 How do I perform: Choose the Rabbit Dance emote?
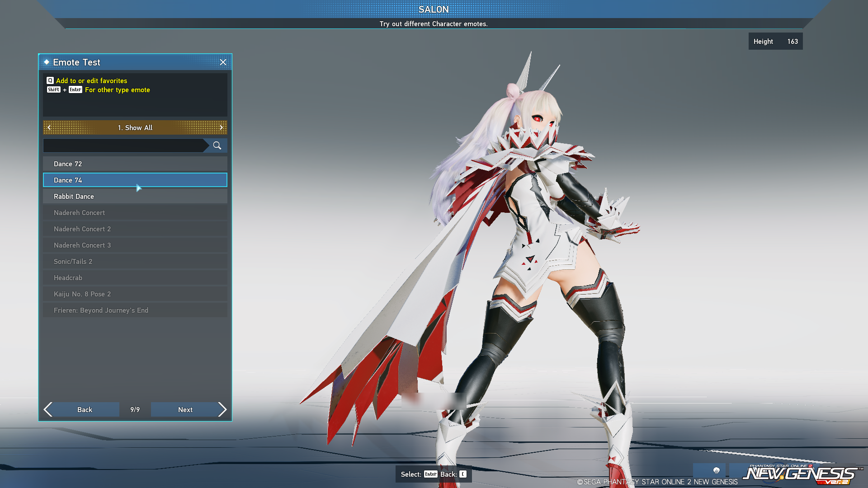pos(135,197)
